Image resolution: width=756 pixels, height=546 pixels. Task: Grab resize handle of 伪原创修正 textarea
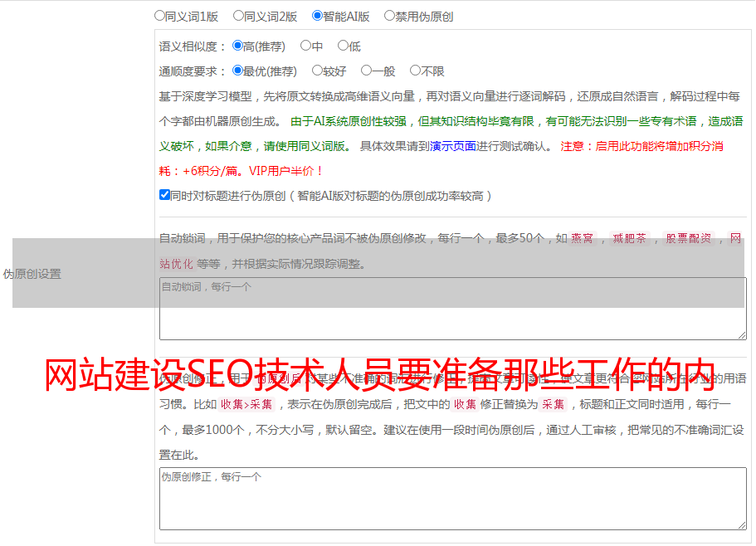[742, 525]
